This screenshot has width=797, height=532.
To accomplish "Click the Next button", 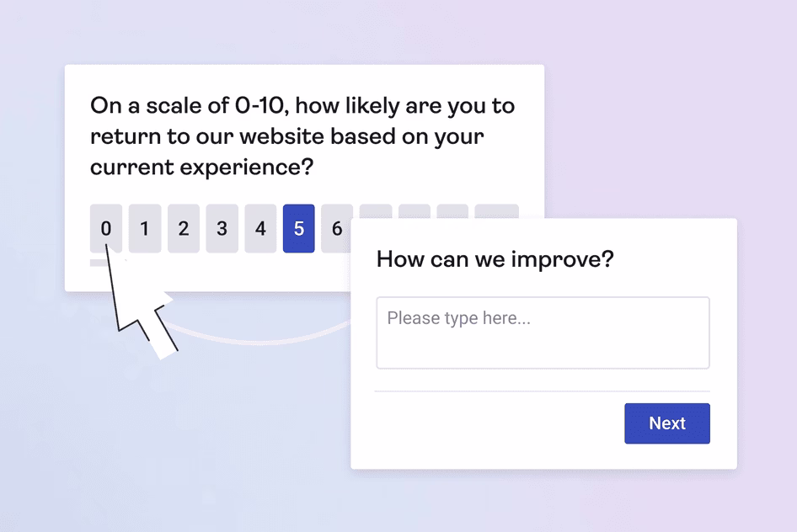I will (666, 423).
